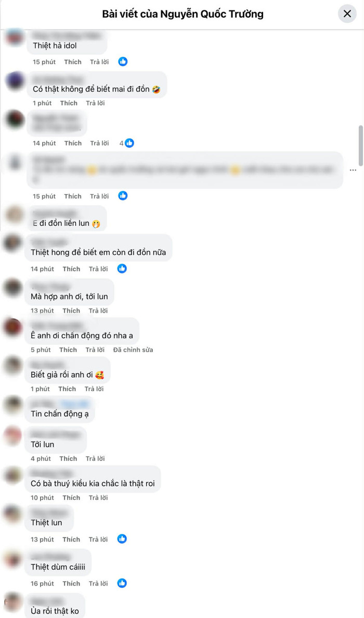
Task: Open reactions showing 4 likes
Action: coord(127,143)
